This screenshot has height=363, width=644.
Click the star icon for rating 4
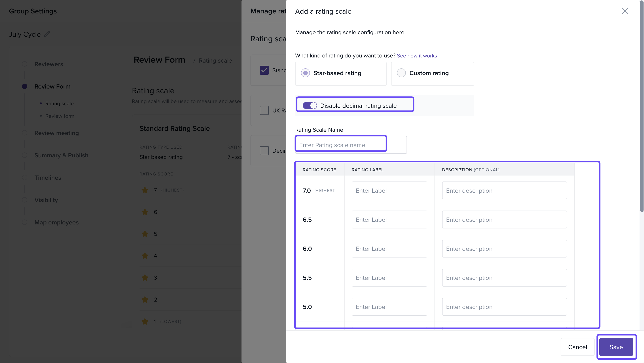(x=145, y=256)
